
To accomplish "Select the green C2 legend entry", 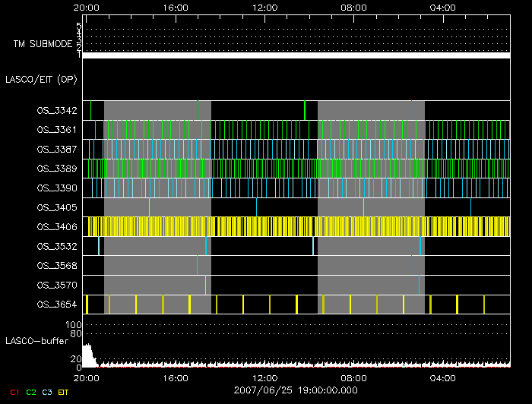I will point(30,392).
